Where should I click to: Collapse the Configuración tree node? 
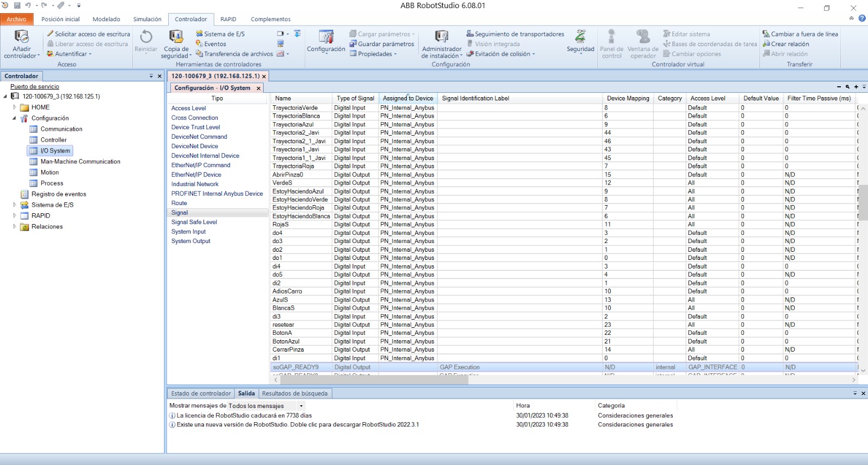click(15, 118)
